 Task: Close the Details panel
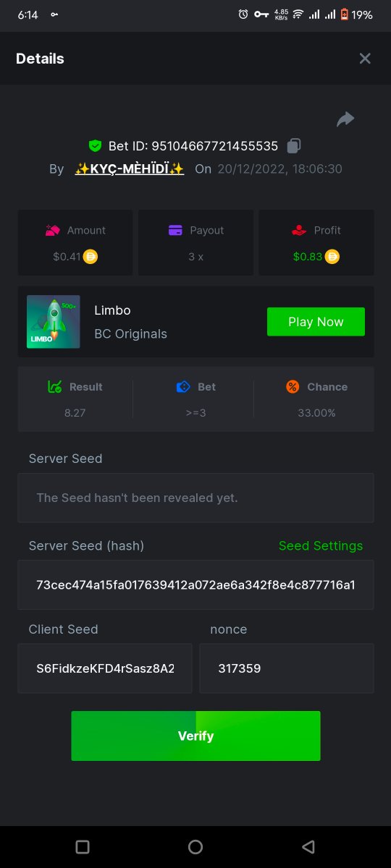coord(365,59)
